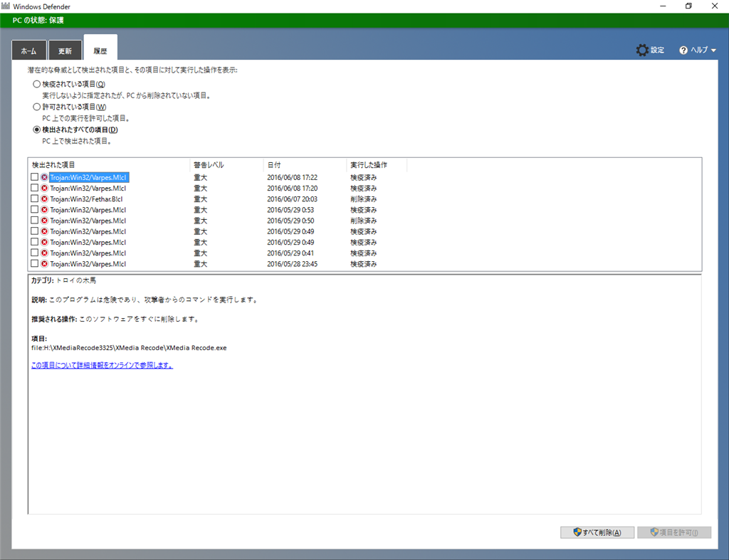Screen dimensions: 729x560
Task: Check the box for 2016/06/08 17:20 threat
Action: (x=34, y=188)
